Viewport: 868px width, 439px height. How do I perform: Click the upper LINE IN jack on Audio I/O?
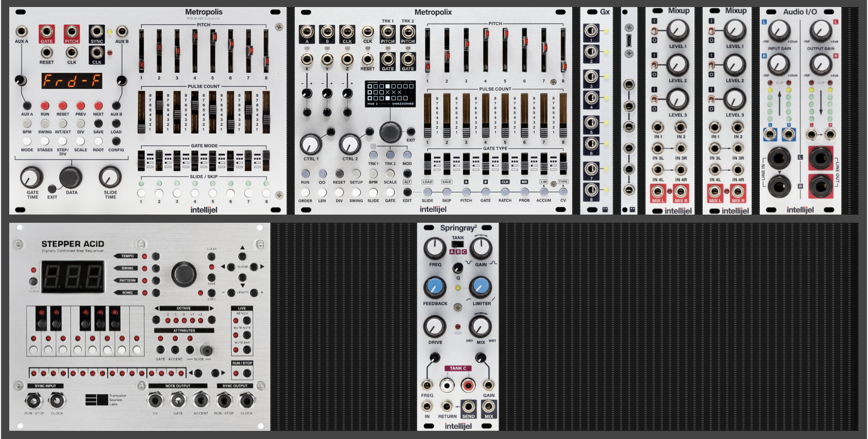tap(779, 159)
